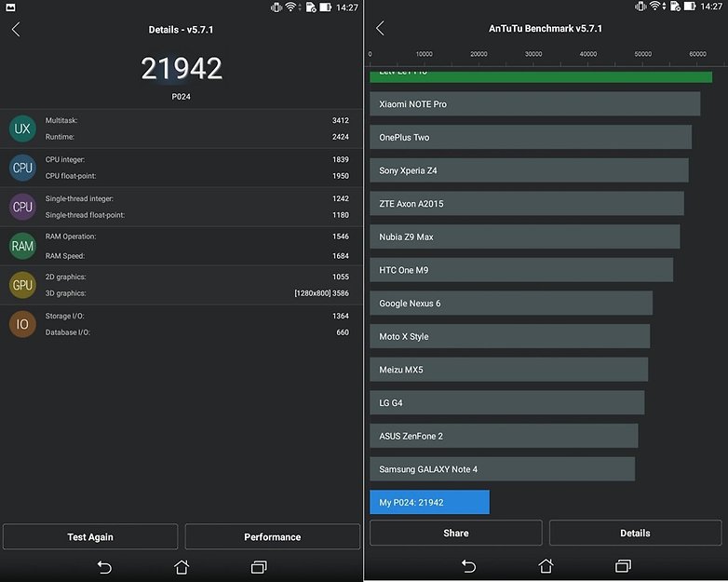
Task: Tap the CPU integer row
Action: click(x=182, y=159)
